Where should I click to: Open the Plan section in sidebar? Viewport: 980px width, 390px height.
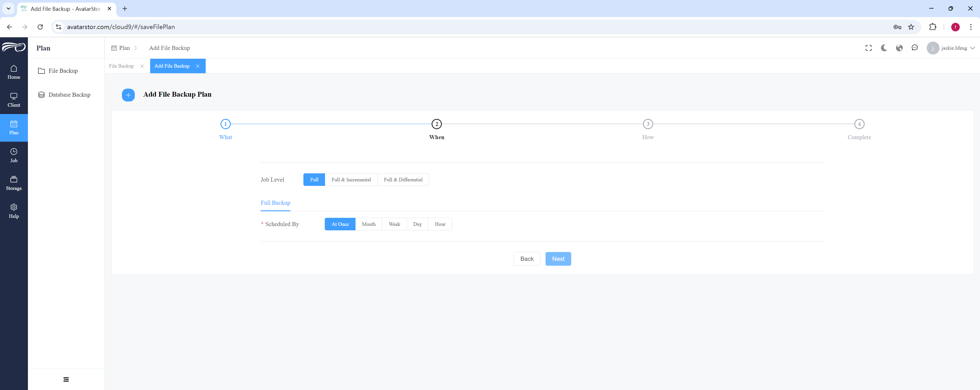[14, 128]
